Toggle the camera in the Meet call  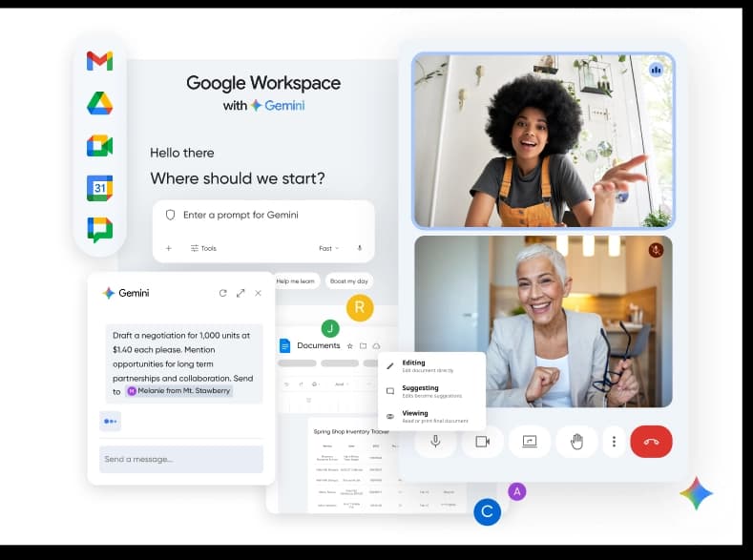click(482, 441)
